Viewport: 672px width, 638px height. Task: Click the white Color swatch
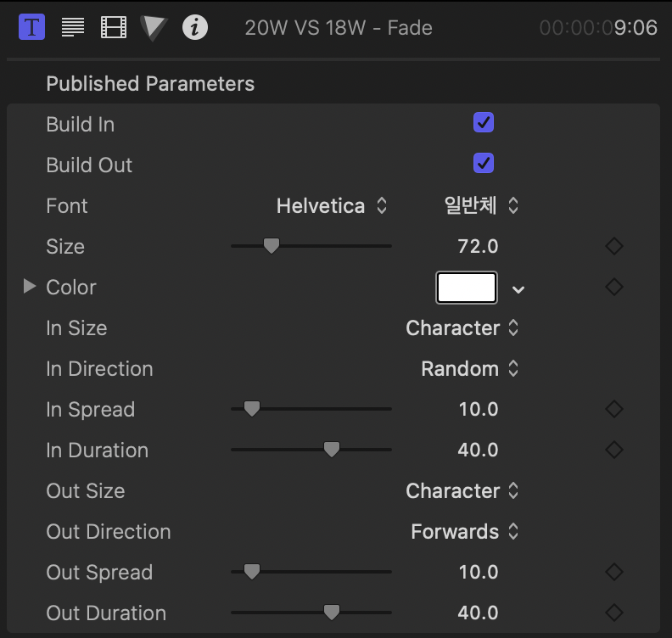(467, 288)
